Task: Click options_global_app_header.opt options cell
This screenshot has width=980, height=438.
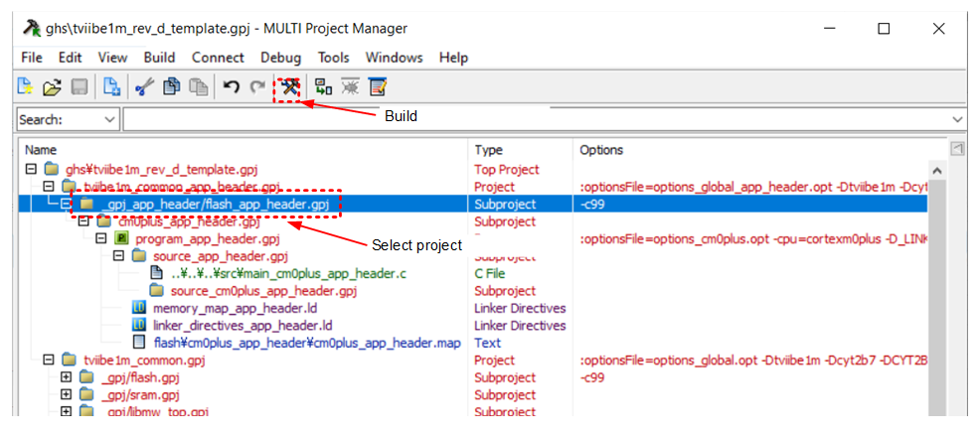Action: point(753,187)
